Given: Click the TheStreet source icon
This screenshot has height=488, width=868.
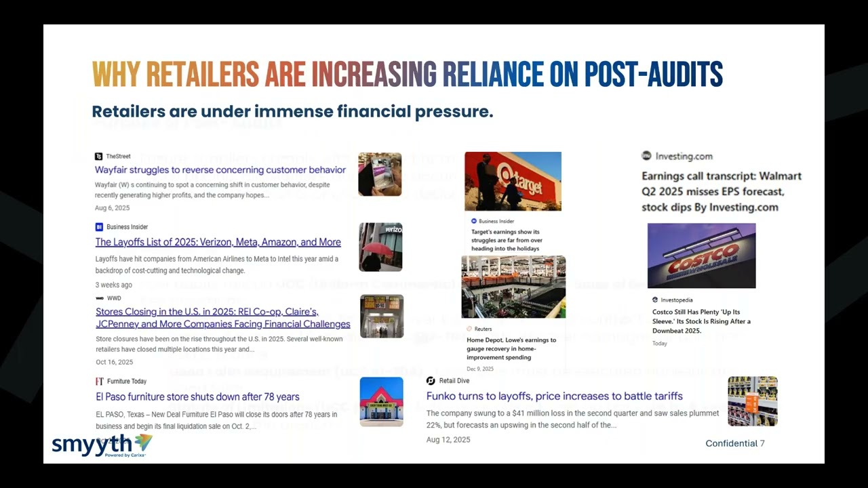Looking at the screenshot, I should point(98,157).
